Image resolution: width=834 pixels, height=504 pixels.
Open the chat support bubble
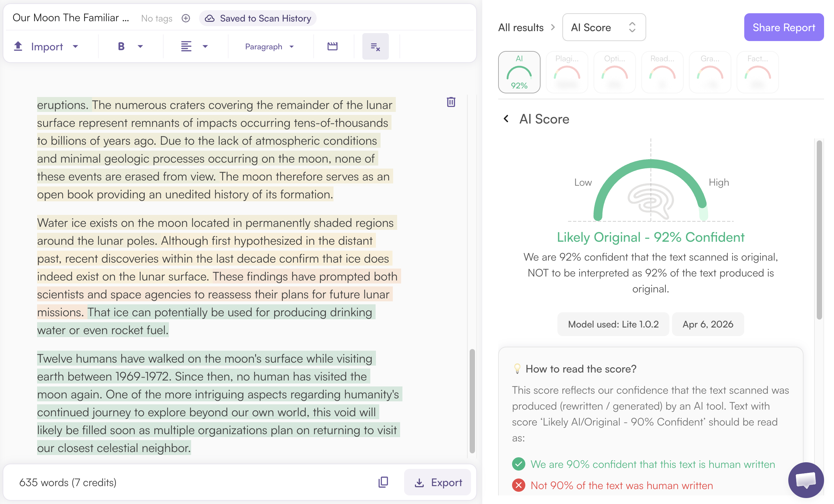point(805,479)
